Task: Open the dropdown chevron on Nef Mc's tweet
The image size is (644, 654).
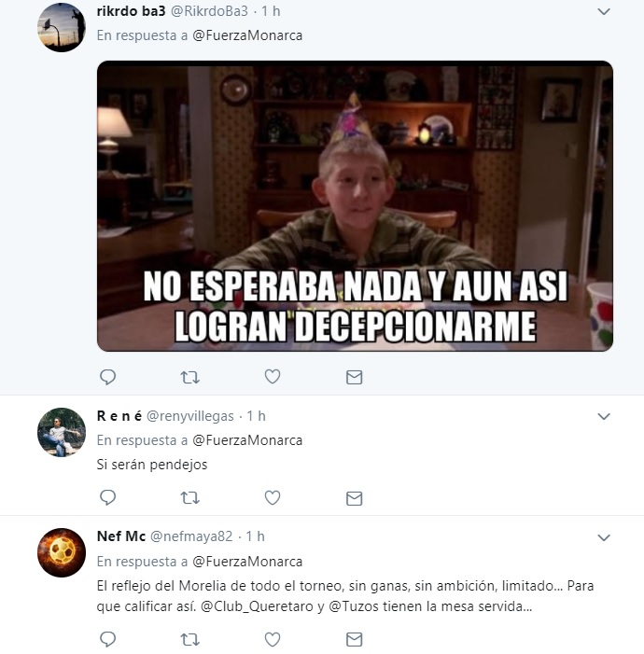Action: pos(604,537)
